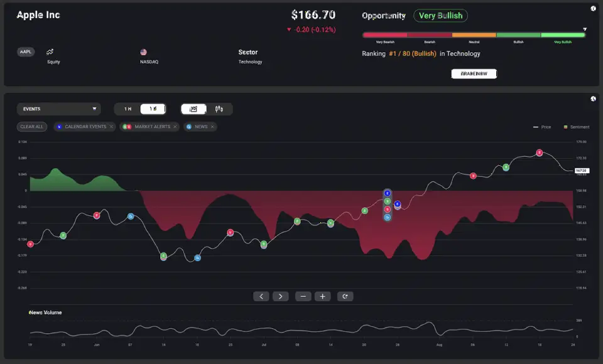Click the orange Neutral gauge segment
Image resolution: width=603 pixels, height=364 pixels.
(x=474, y=35)
